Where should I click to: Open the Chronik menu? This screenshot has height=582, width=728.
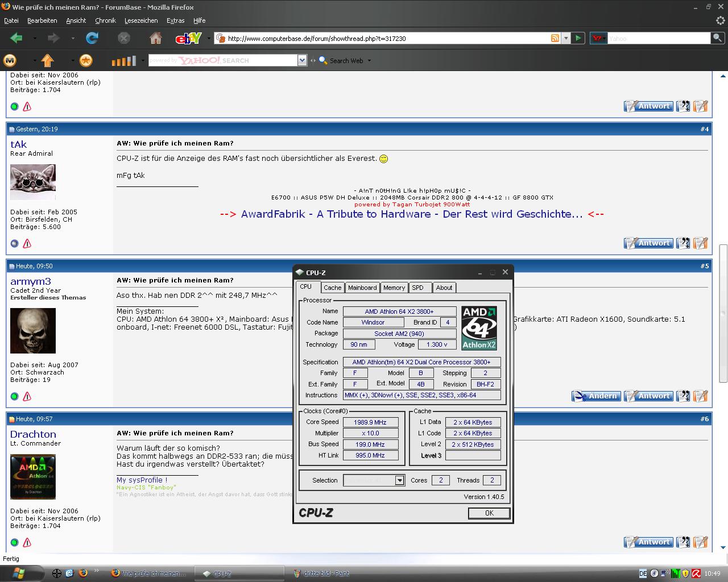(x=105, y=20)
